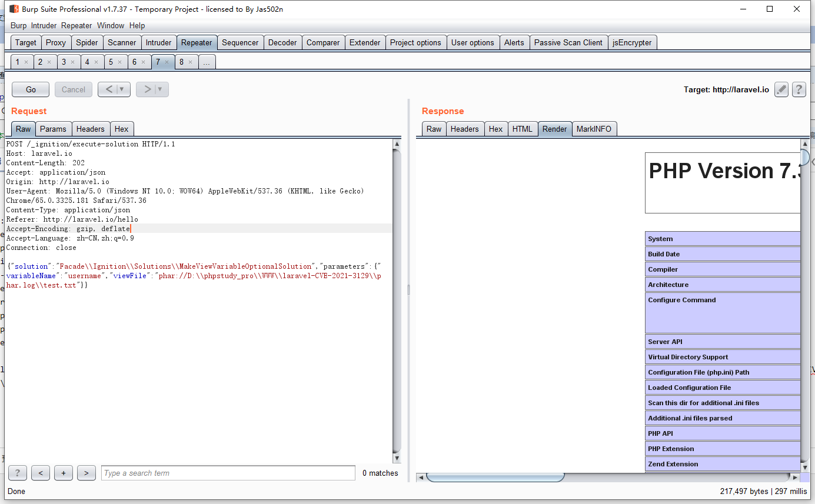Open the history back dropdown arrow
Screen dimensions: 815x504
click(x=122, y=89)
